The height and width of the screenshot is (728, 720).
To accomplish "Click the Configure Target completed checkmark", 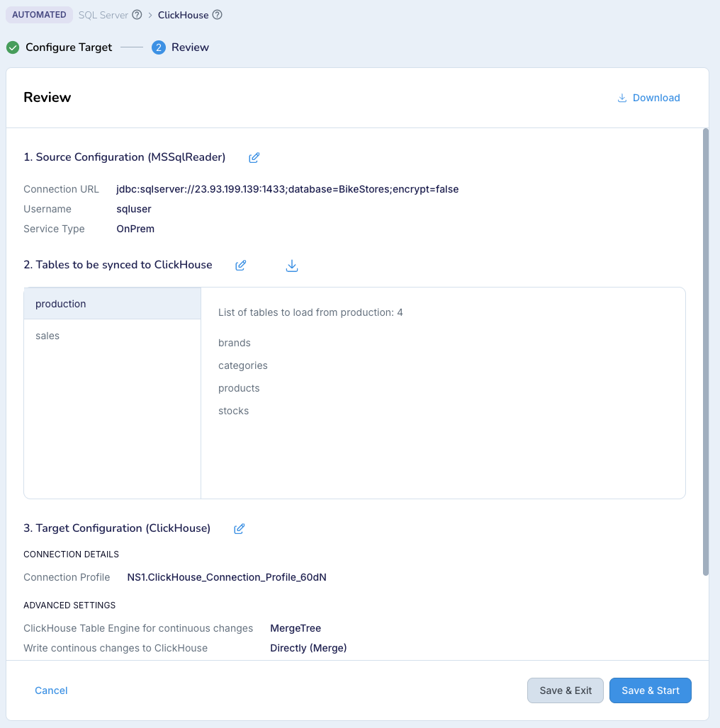I will [13, 47].
